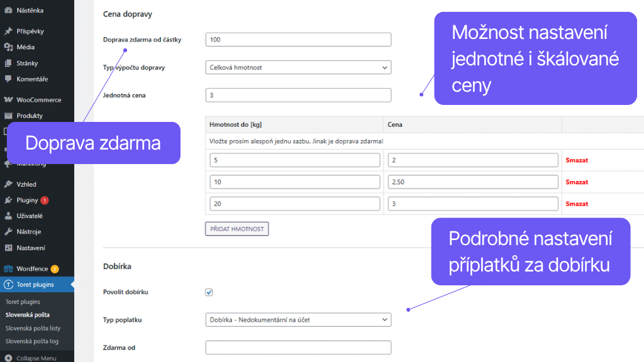The image size is (644, 362).
Task: Click the Doprava zdarma od částky input field
Action: click(x=297, y=39)
